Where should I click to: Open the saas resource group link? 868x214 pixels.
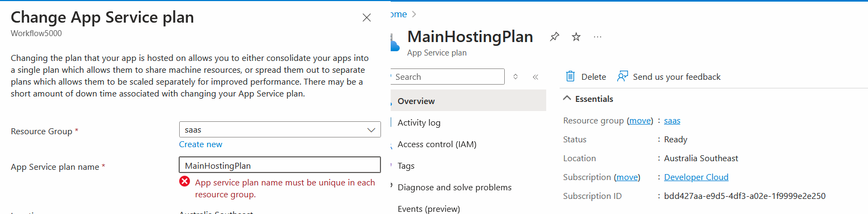pyautogui.click(x=672, y=121)
